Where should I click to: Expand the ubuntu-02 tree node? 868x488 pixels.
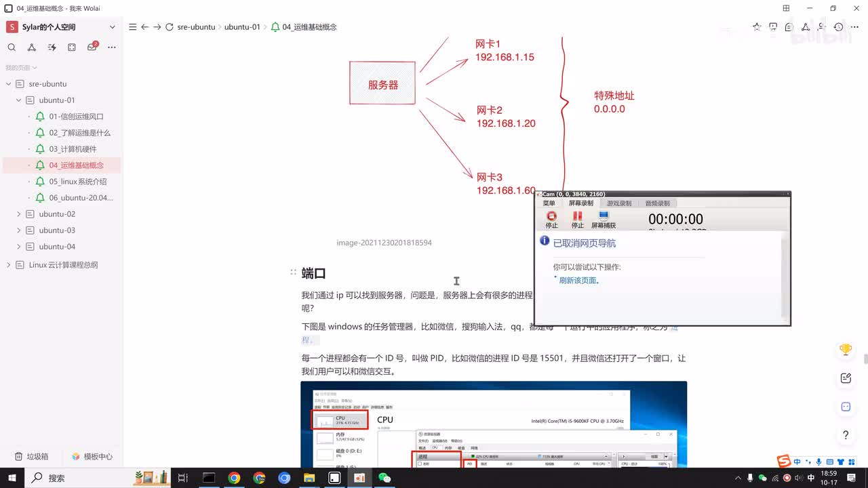(19, 214)
